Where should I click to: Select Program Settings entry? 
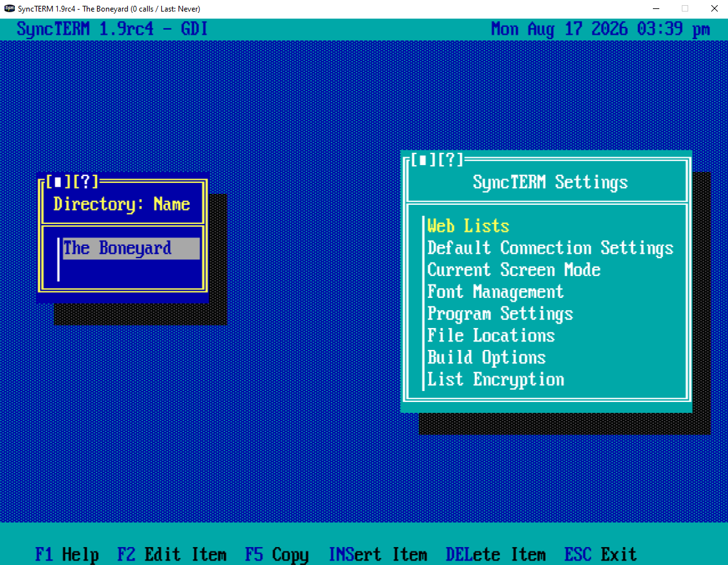(500, 313)
